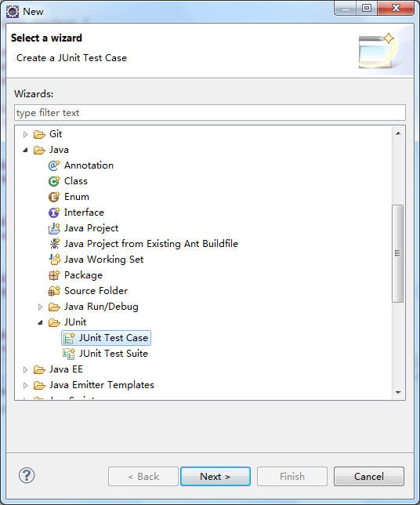Open help via the question mark icon
The image size is (420, 505).
click(x=27, y=476)
